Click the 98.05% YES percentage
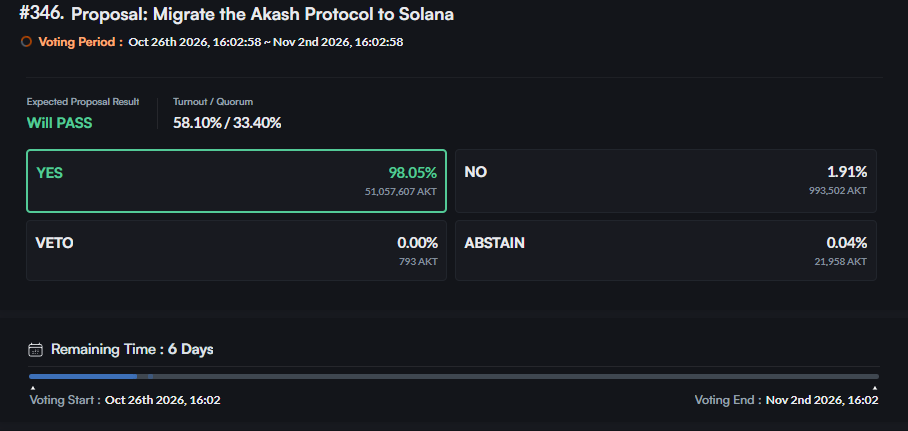Image resolution: width=908 pixels, height=431 pixels. pos(413,173)
